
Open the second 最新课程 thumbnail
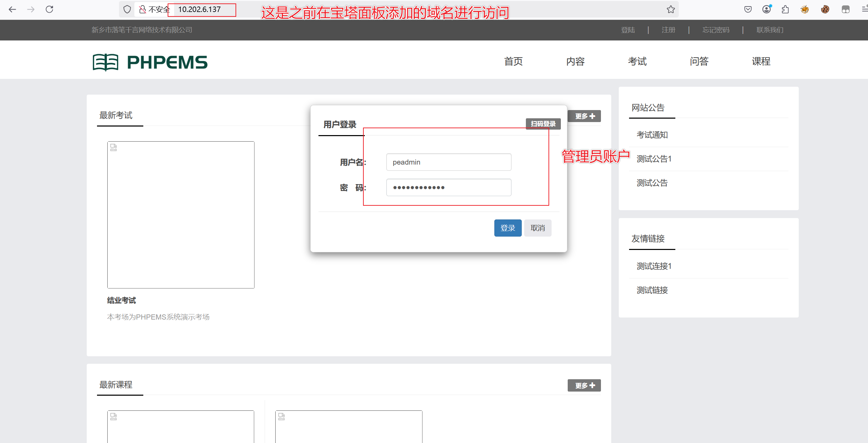[349, 427]
